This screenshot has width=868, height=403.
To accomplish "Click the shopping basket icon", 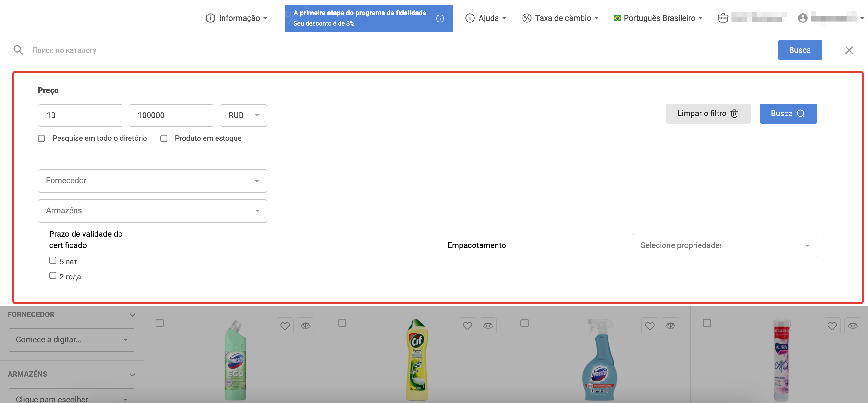I will (723, 18).
